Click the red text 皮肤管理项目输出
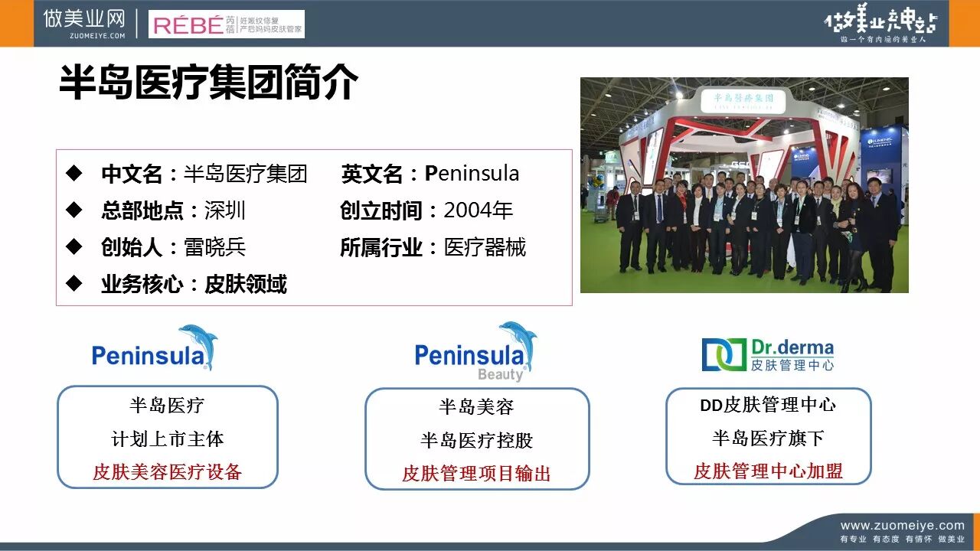Image resolution: width=980 pixels, height=551 pixels. [476, 474]
